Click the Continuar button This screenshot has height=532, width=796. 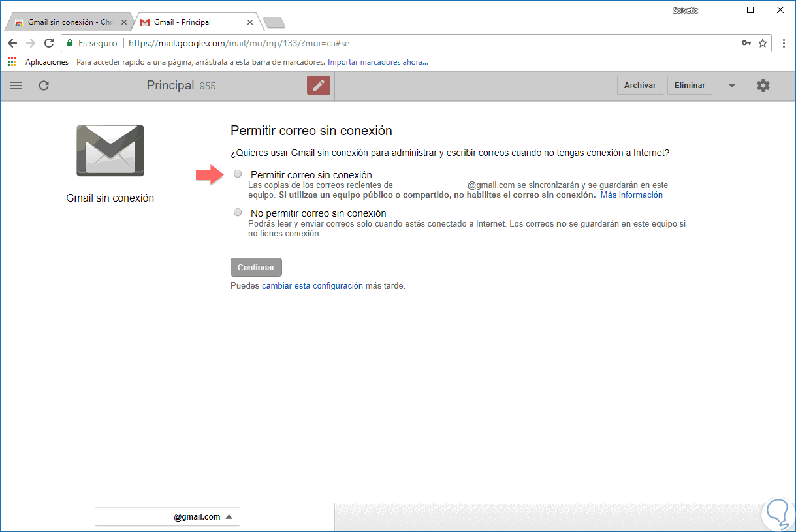(256, 268)
